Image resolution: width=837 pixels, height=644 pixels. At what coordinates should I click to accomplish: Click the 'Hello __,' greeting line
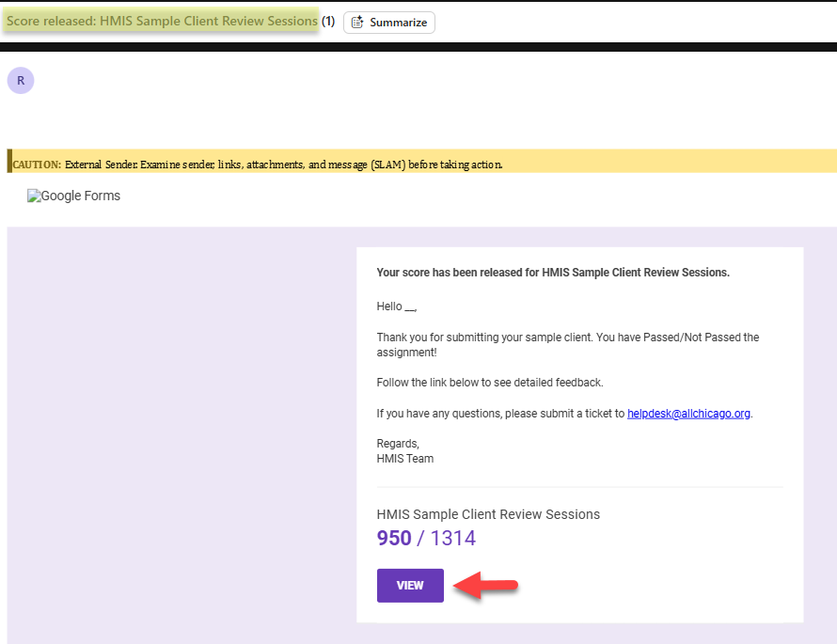point(396,306)
